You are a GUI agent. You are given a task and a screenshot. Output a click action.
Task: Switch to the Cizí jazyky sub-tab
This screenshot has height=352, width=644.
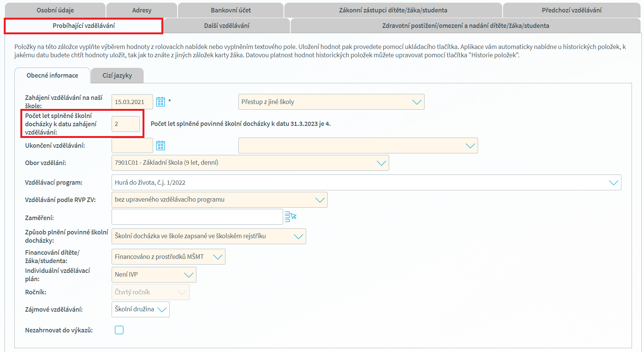pyautogui.click(x=117, y=75)
